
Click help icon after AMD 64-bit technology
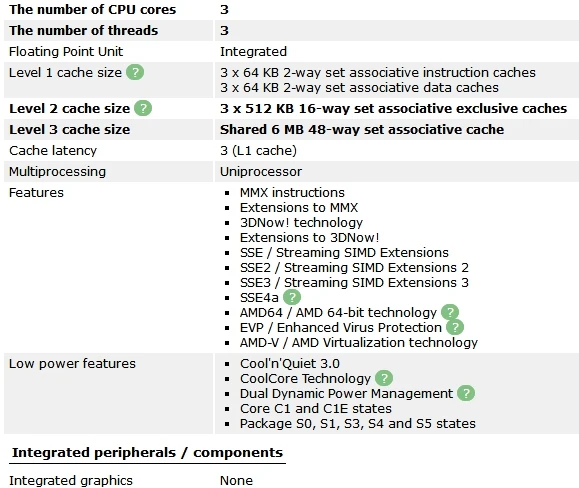[x=450, y=312]
